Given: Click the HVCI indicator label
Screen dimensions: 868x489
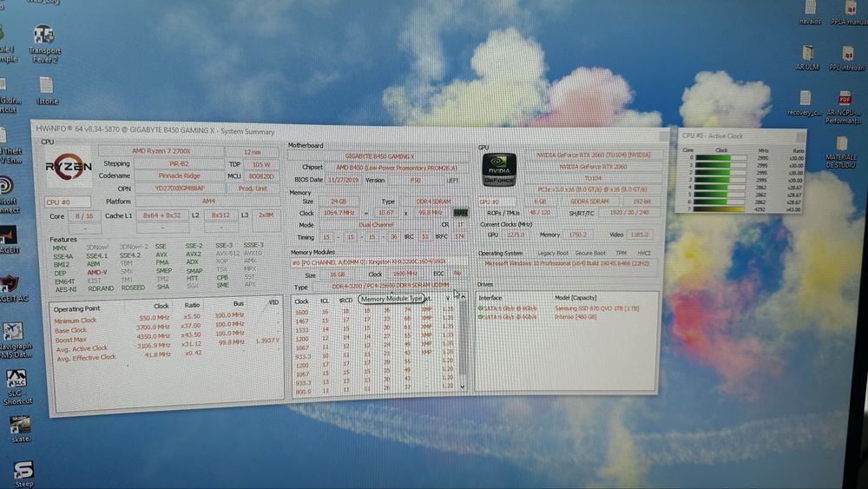Looking at the screenshot, I should click(x=643, y=253).
